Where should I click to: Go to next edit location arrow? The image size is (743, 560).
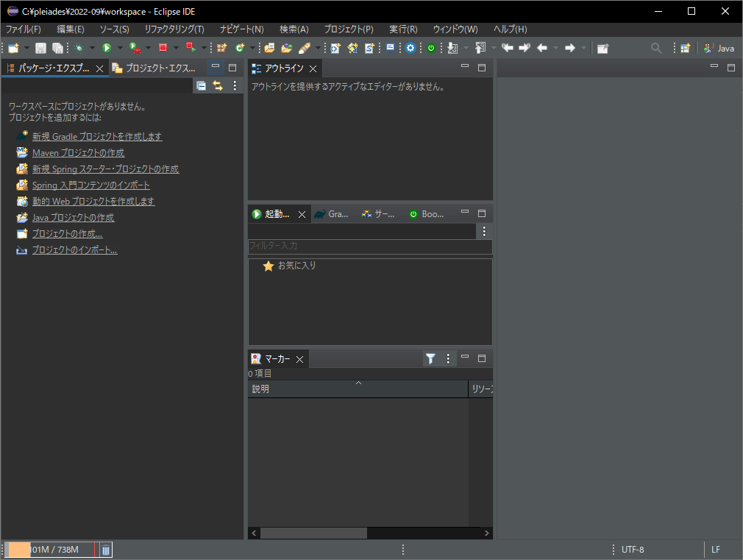(x=525, y=48)
